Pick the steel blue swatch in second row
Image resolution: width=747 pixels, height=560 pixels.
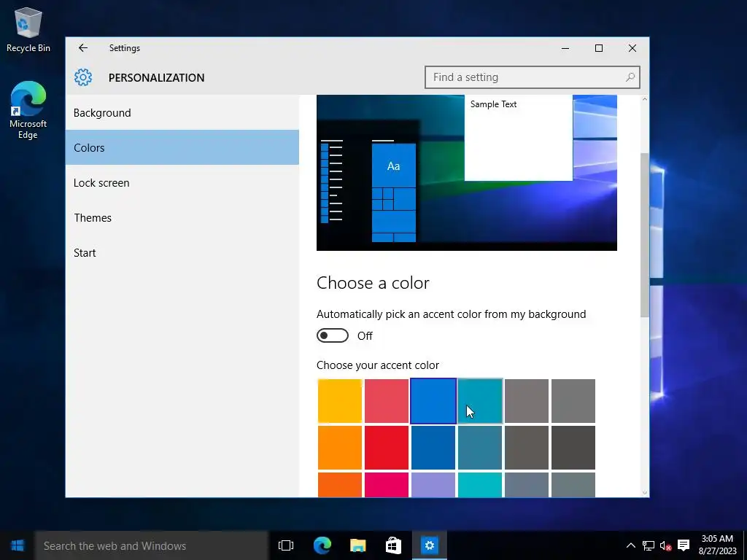480,448
